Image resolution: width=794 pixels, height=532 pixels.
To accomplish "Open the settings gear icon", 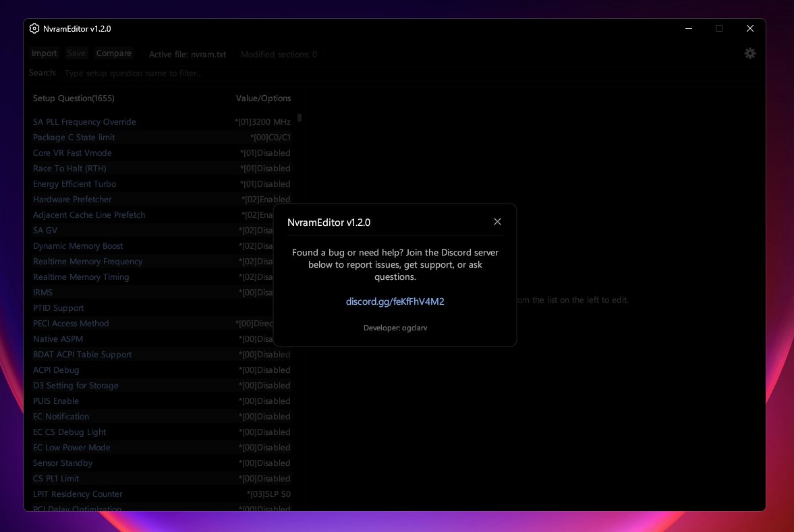I will click(x=750, y=53).
